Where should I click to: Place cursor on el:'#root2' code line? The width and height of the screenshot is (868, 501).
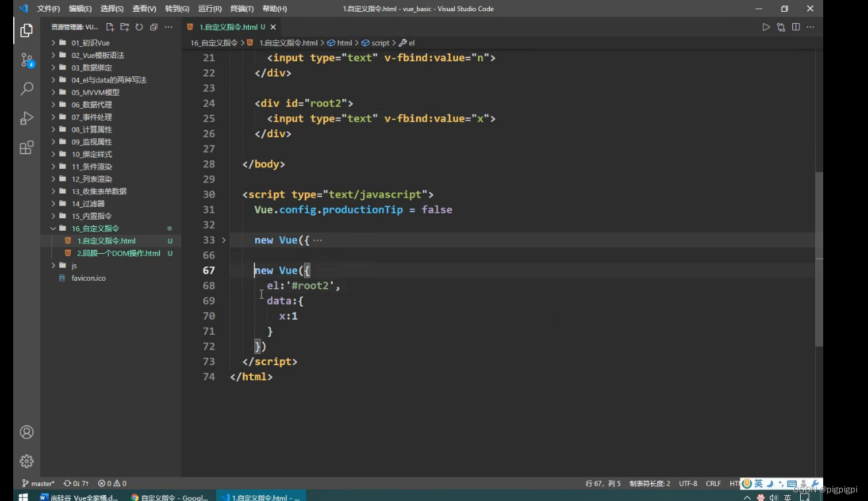[x=303, y=285]
